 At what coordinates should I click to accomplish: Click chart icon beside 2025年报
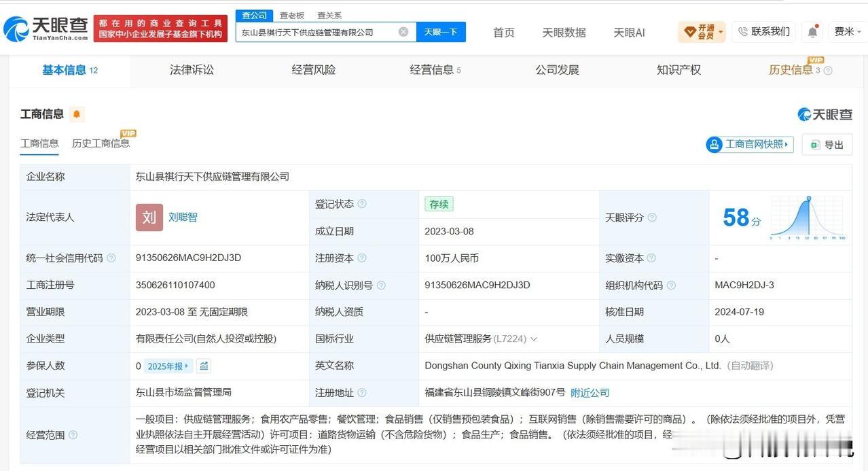coord(204,366)
